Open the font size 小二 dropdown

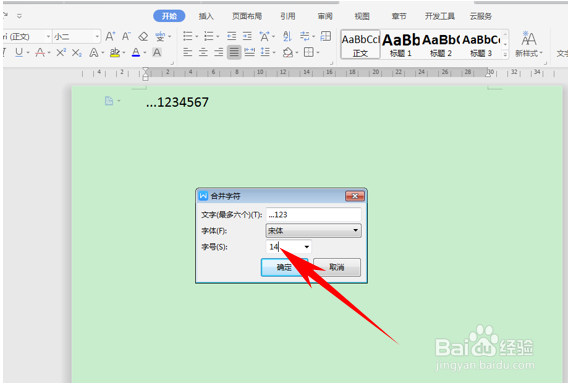click(97, 37)
